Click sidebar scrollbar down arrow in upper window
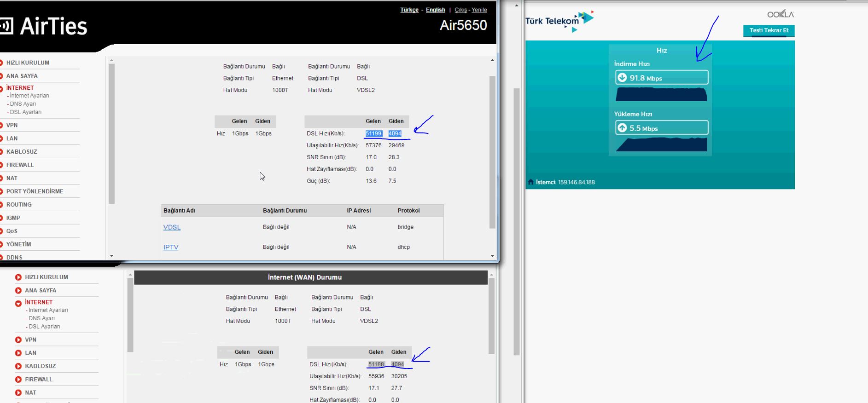Image resolution: width=868 pixels, height=403 pixels. pos(111,256)
